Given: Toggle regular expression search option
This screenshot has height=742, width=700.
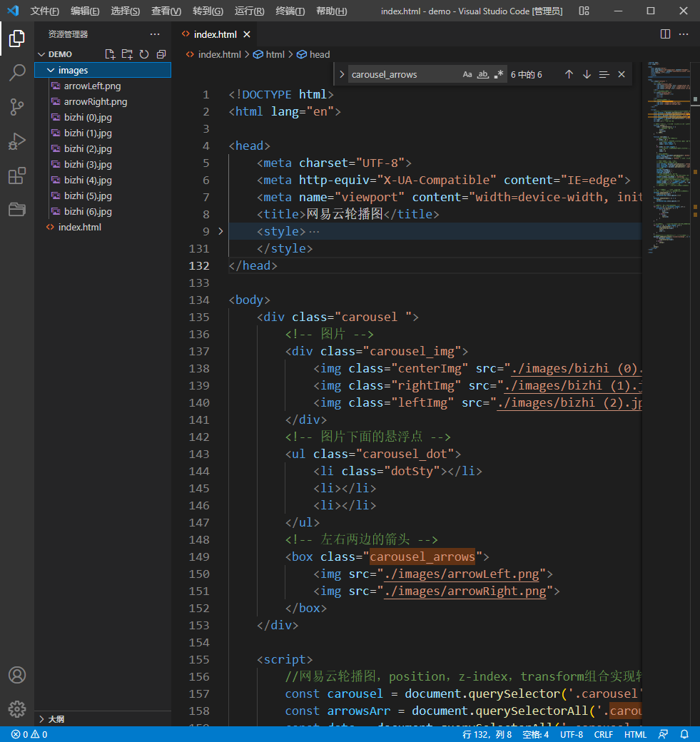Looking at the screenshot, I should pyautogui.click(x=499, y=74).
